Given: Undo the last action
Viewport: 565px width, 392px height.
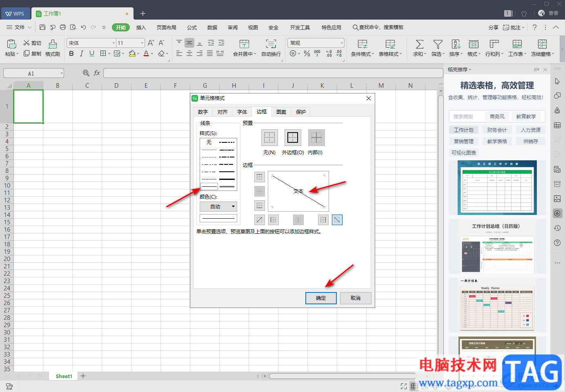Looking at the screenshot, I should (x=83, y=27).
